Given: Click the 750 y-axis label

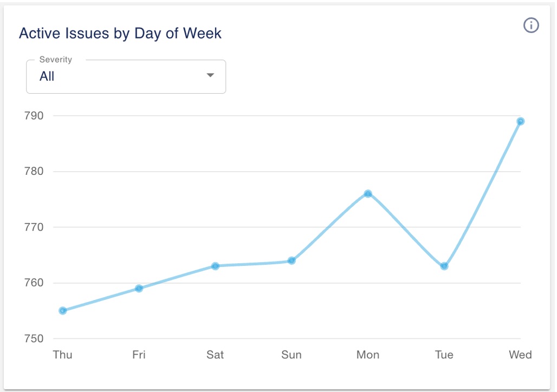Looking at the screenshot, I should pyautogui.click(x=33, y=339).
